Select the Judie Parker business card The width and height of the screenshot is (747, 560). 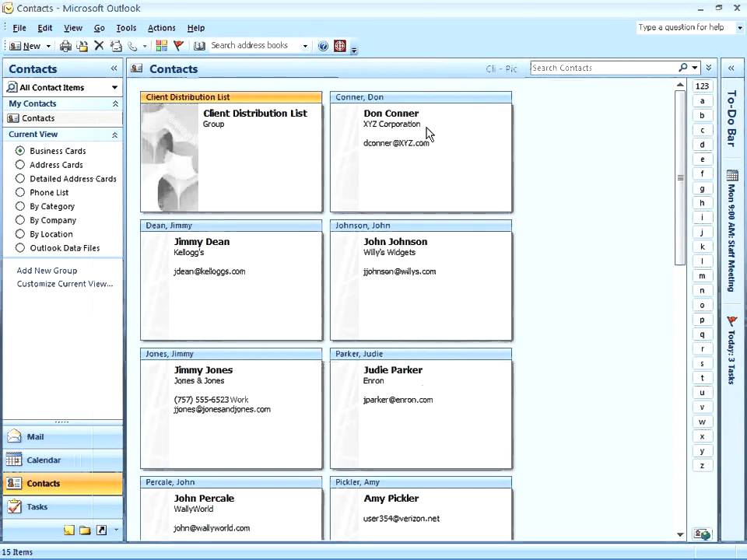[421, 408]
